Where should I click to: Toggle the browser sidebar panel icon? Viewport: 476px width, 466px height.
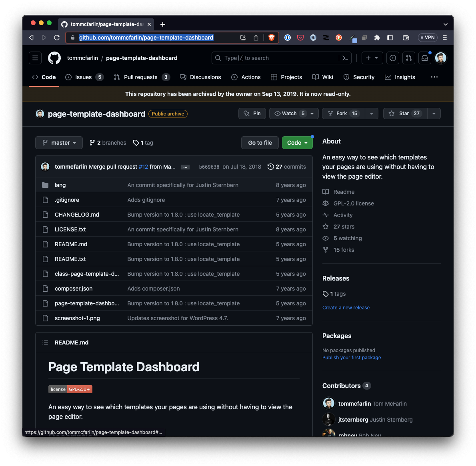pyautogui.click(x=390, y=38)
